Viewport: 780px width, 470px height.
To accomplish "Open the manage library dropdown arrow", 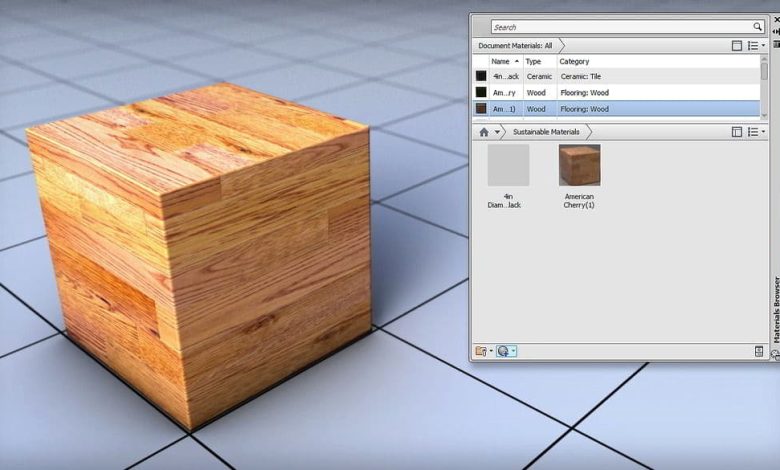I will (x=491, y=351).
